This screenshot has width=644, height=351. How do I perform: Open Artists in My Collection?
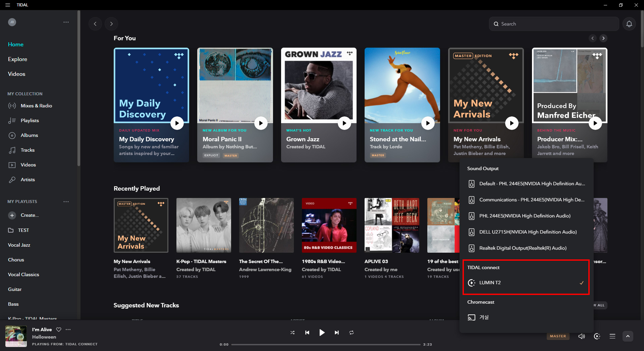28,180
